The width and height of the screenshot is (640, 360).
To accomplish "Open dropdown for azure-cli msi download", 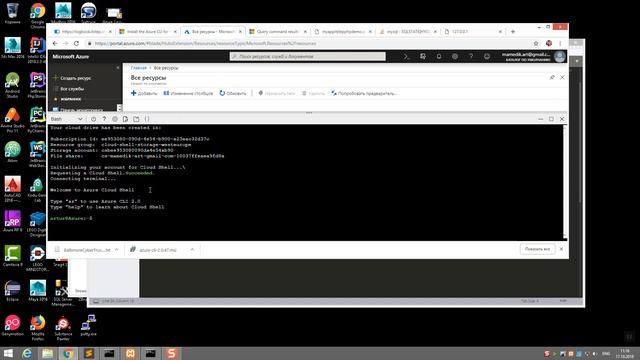I will [x=192, y=249].
